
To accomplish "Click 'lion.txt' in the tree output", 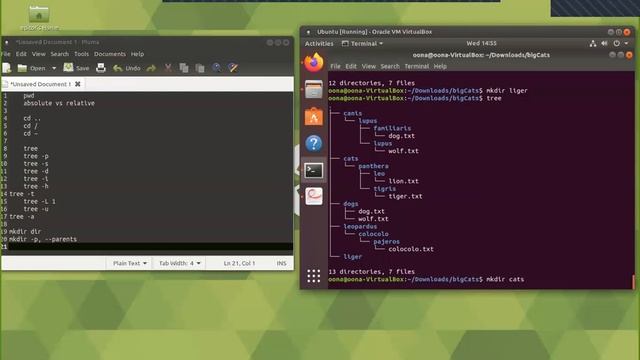I will [403, 181].
